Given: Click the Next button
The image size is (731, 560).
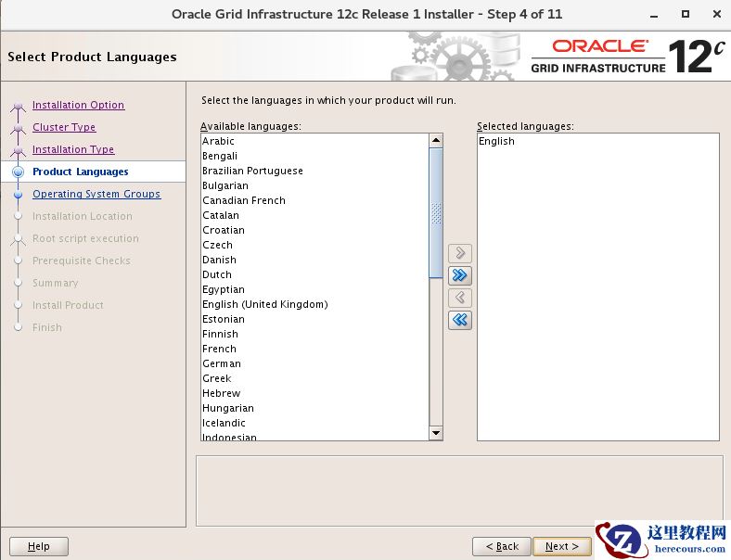Looking at the screenshot, I should click(x=562, y=546).
